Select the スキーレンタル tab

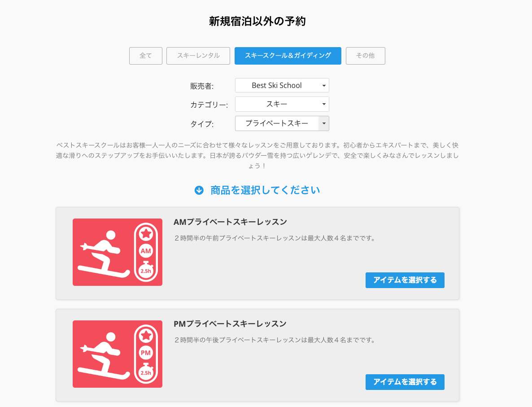pyautogui.click(x=198, y=56)
